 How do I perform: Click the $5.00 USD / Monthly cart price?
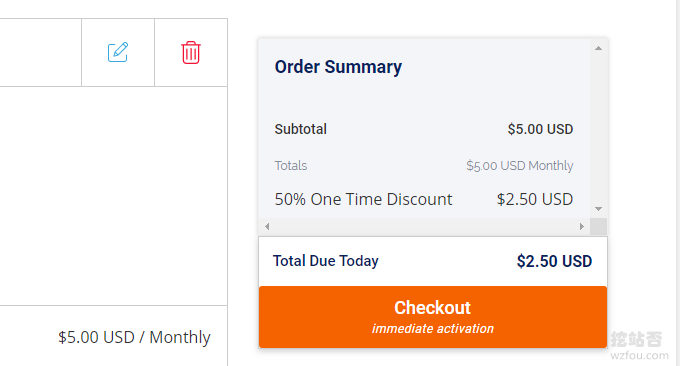tap(134, 337)
